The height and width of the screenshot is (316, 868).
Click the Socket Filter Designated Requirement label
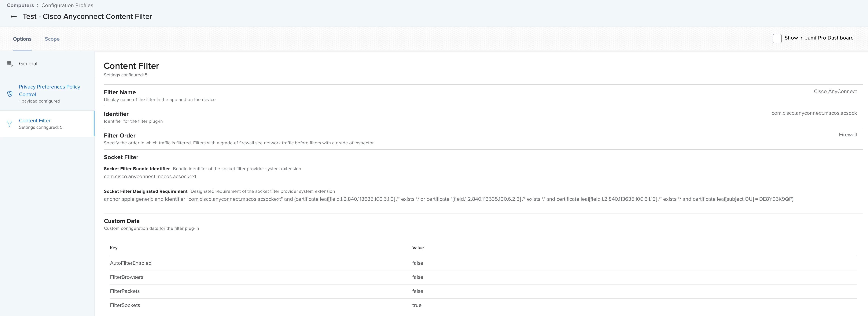(x=145, y=191)
